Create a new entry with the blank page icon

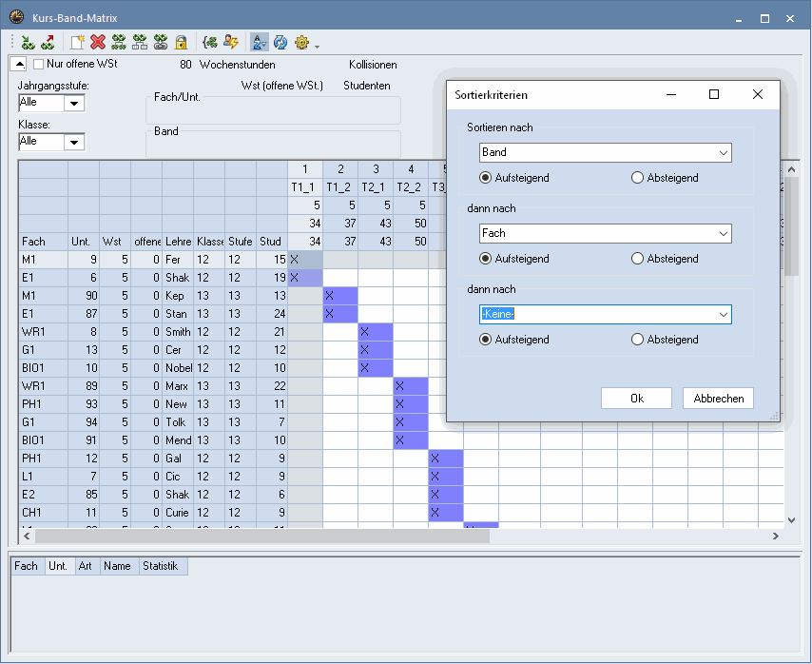pos(78,43)
